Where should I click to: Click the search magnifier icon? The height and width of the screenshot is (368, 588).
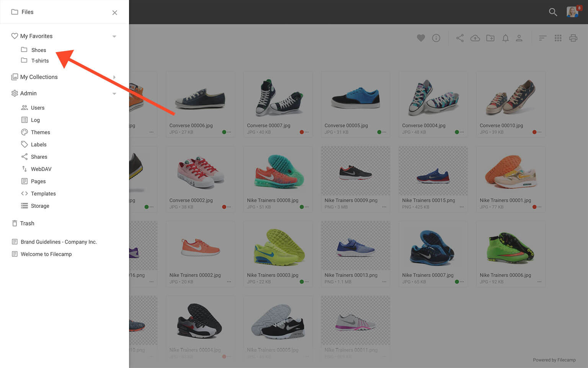(x=553, y=12)
